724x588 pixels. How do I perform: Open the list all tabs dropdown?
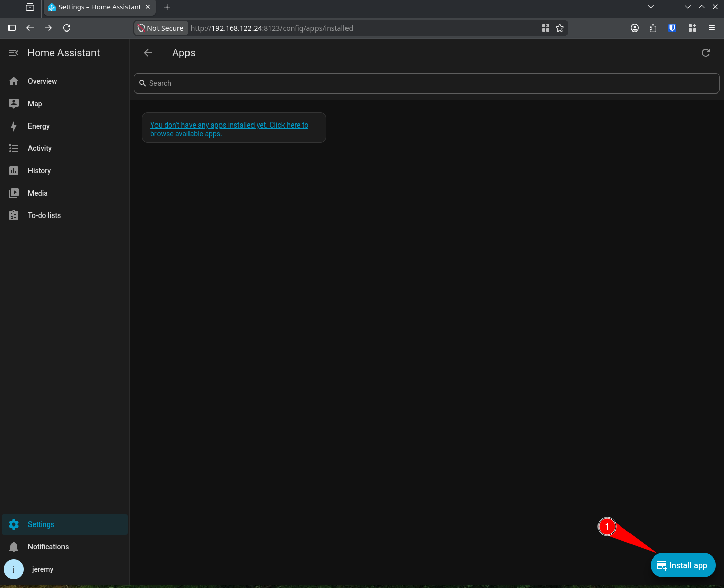tap(651, 7)
